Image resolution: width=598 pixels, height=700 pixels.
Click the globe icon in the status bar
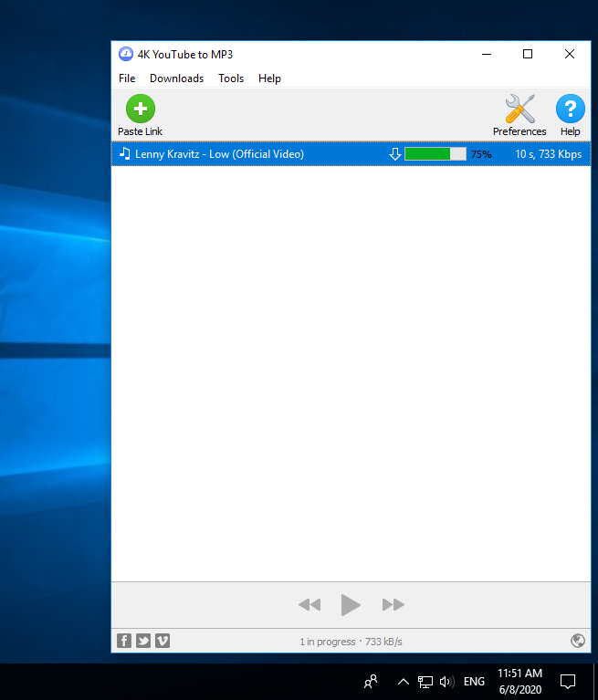[x=578, y=641]
